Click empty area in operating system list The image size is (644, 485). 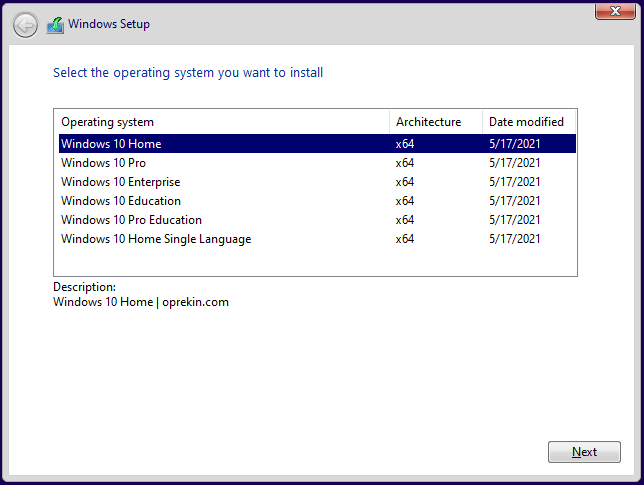[x=300, y=260]
